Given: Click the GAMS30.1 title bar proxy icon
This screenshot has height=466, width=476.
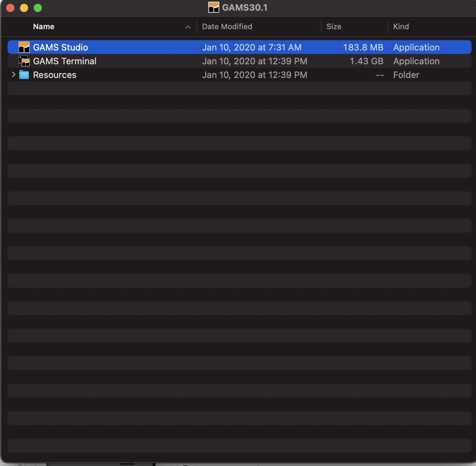Looking at the screenshot, I should pyautogui.click(x=214, y=7).
